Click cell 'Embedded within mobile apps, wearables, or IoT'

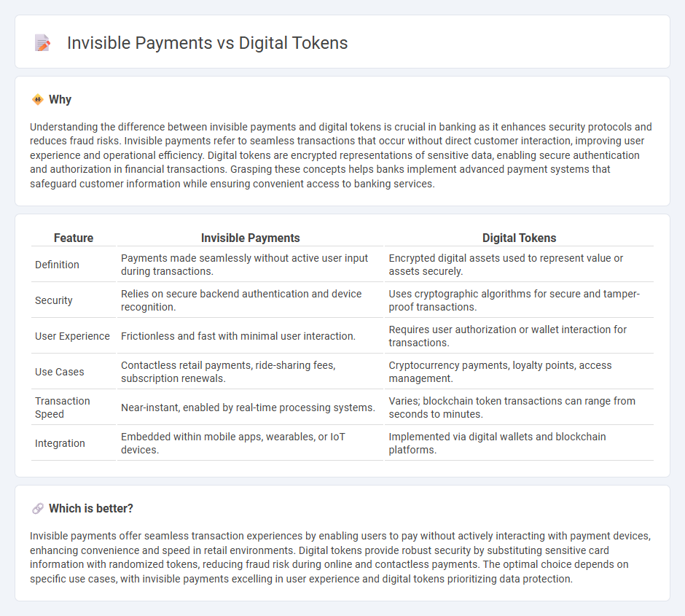click(251, 443)
